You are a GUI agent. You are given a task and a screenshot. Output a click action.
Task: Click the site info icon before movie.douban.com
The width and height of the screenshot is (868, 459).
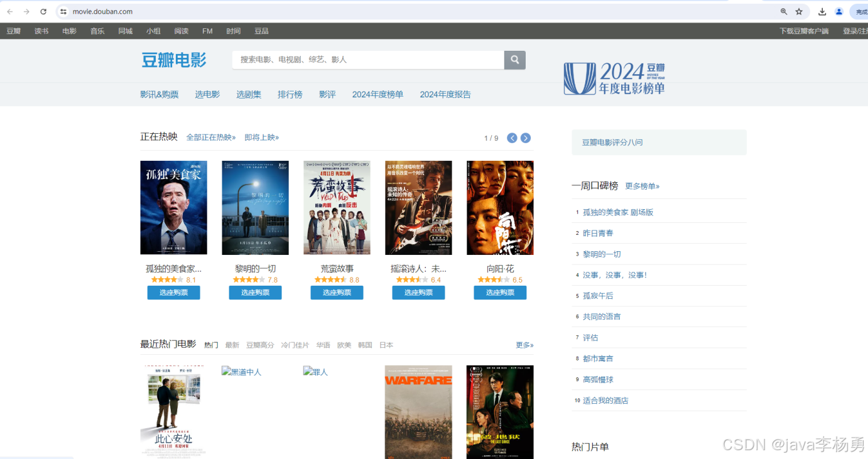pyautogui.click(x=63, y=11)
